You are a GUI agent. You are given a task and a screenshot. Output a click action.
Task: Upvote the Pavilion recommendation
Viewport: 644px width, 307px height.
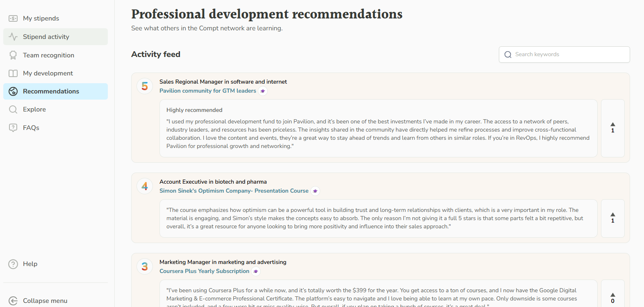point(612,128)
